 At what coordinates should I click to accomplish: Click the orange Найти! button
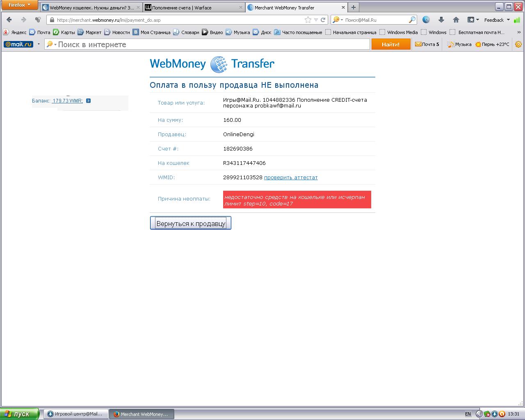391,44
